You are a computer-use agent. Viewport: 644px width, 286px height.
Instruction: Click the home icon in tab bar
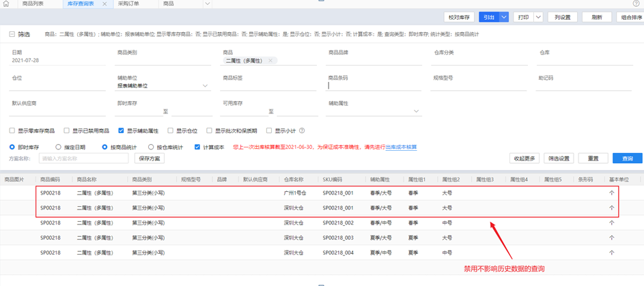(x=6, y=4)
